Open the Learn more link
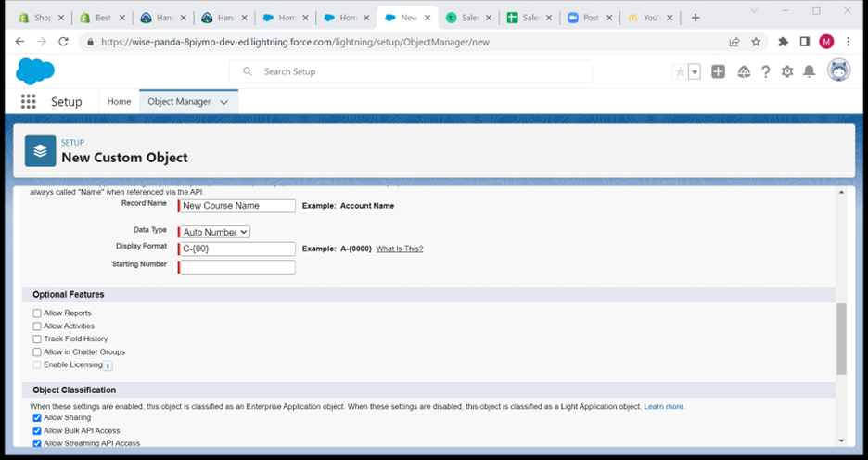The width and height of the screenshot is (868, 460). [x=664, y=407]
